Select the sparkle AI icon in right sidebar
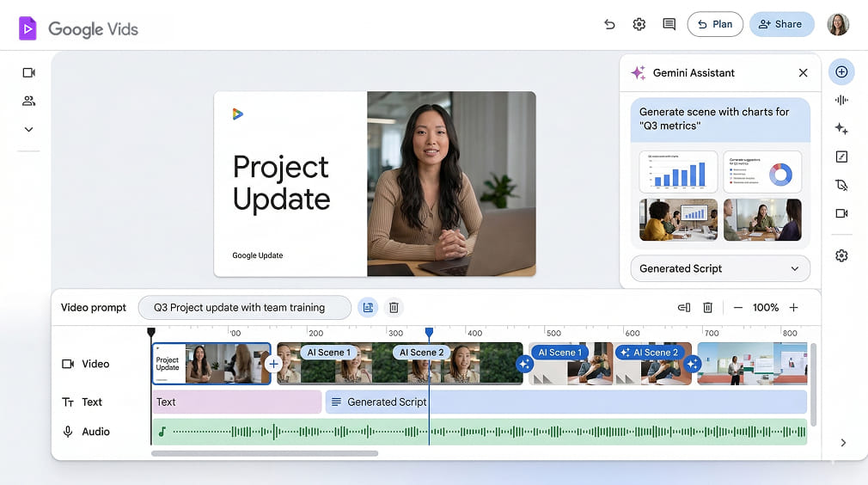 pyautogui.click(x=841, y=129)
